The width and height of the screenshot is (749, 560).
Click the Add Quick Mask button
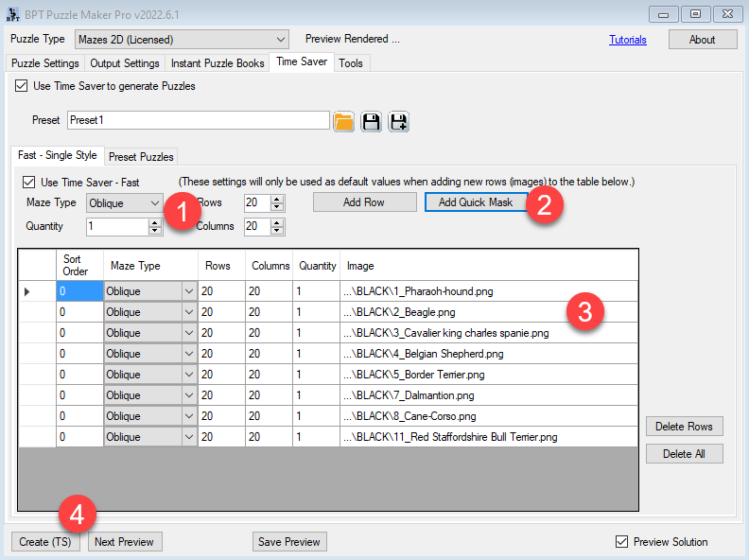pos(475,202)
